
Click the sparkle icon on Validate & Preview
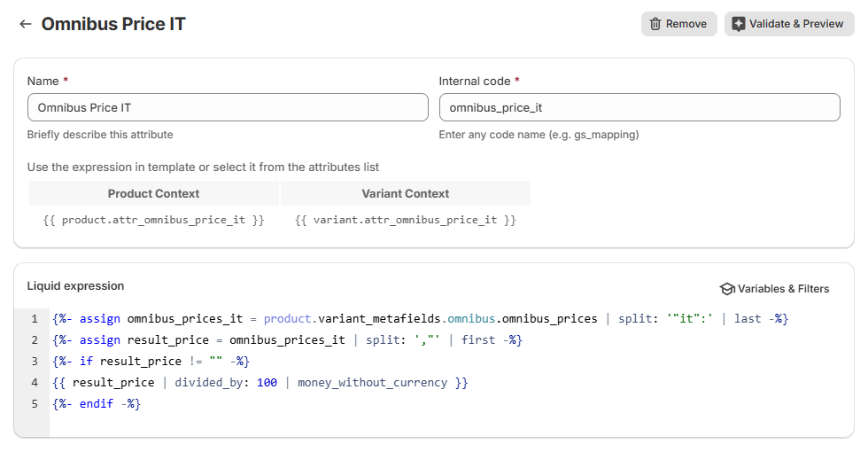tap(739, 24)
